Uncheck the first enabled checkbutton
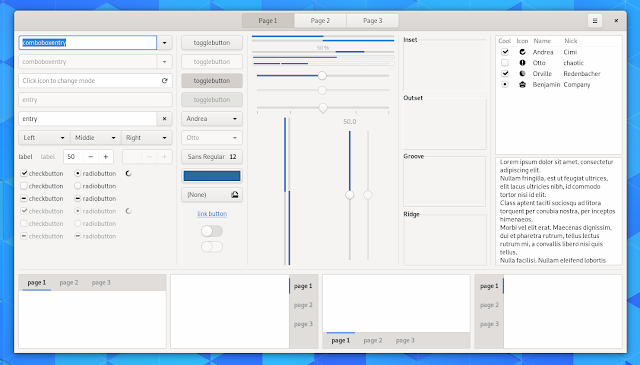 click(x=24, y=174)
